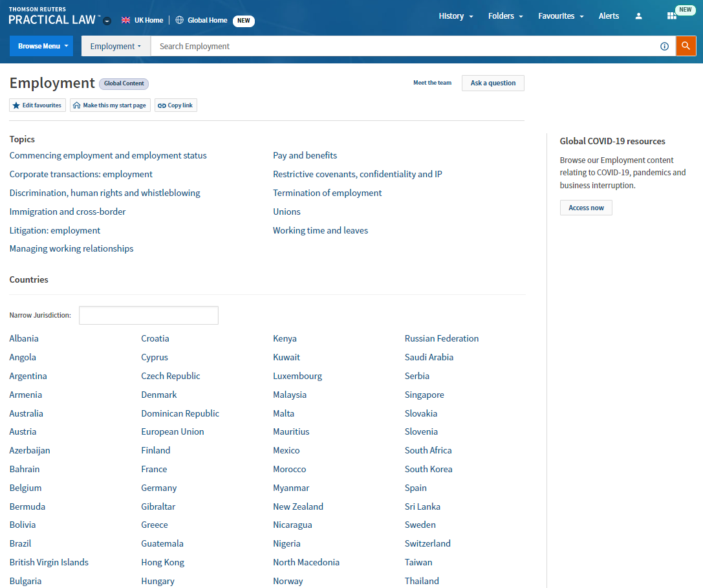This screenshot has width=703, height=588.
Task: Open the Termination of employment topic
Action: coord(327,193)
